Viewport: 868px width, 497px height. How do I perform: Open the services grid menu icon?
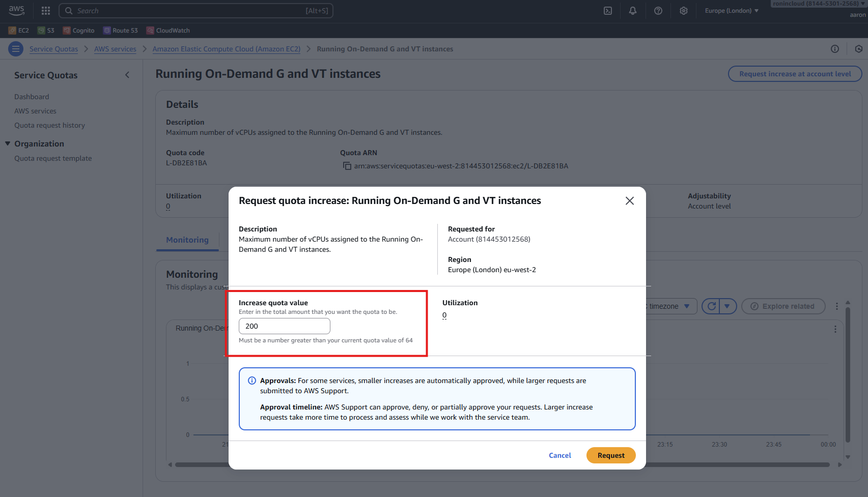click(46, 11)
